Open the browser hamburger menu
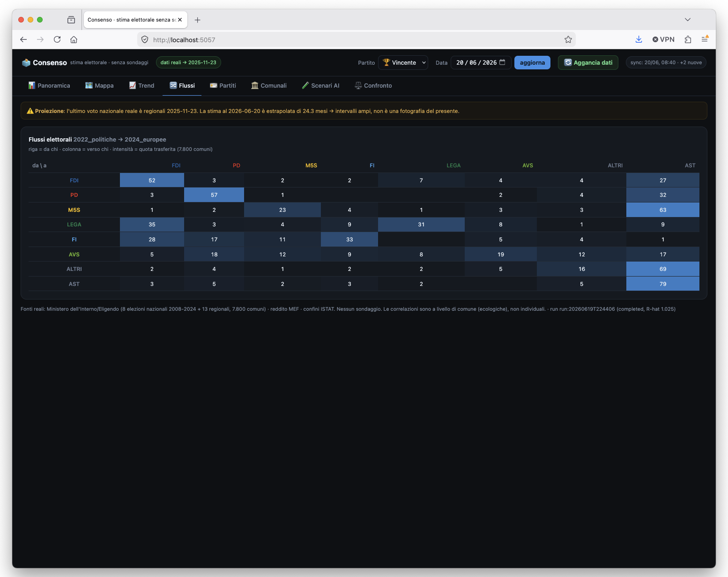Image resolution: width=728 pixels, height=577 pixels. 705,39
